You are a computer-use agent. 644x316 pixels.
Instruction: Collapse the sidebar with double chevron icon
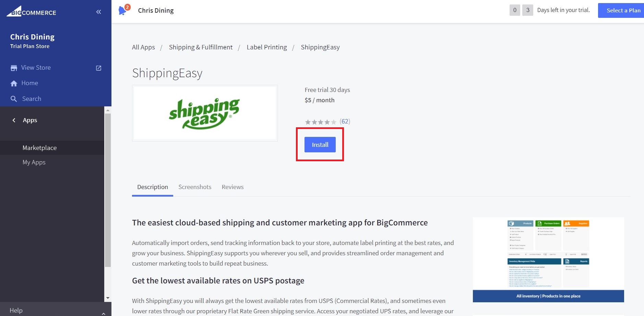click(98, 12)
